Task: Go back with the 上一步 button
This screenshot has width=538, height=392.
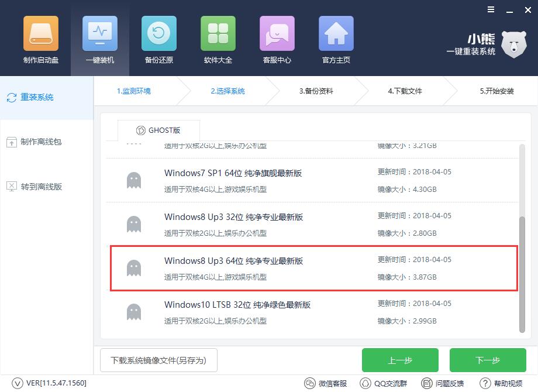Action: [x=401, y=360]
